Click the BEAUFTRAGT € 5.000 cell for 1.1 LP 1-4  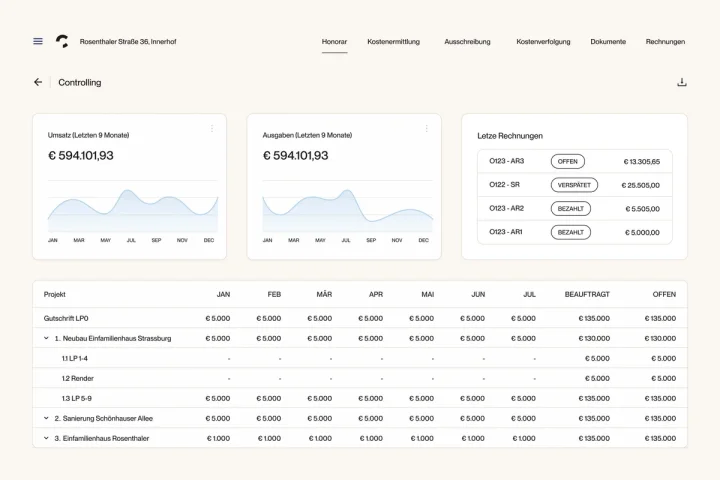[597, 358]
